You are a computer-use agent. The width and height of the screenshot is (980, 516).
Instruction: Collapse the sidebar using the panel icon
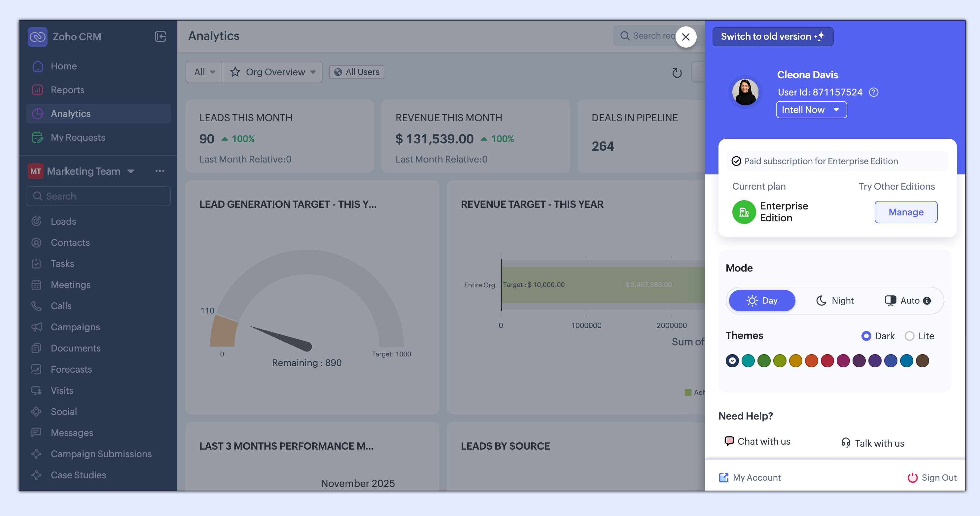(x=160, y=37)
